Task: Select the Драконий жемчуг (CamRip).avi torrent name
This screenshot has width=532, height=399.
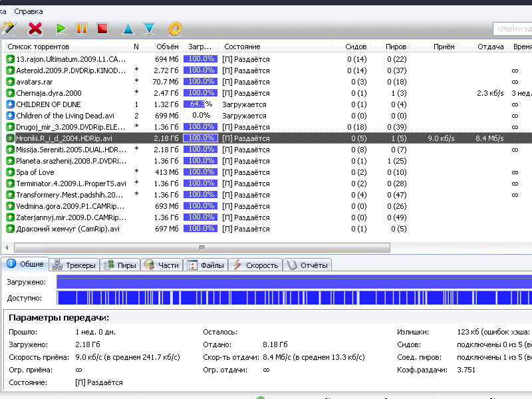Action: [68, 229]
